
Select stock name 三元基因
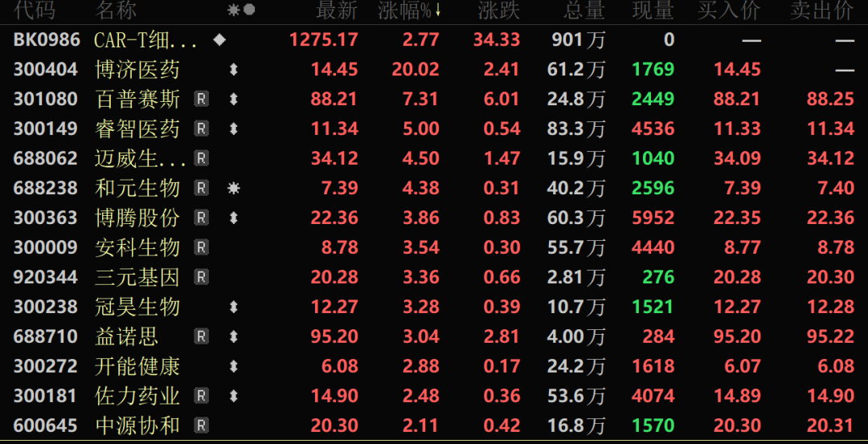point(137,277)
